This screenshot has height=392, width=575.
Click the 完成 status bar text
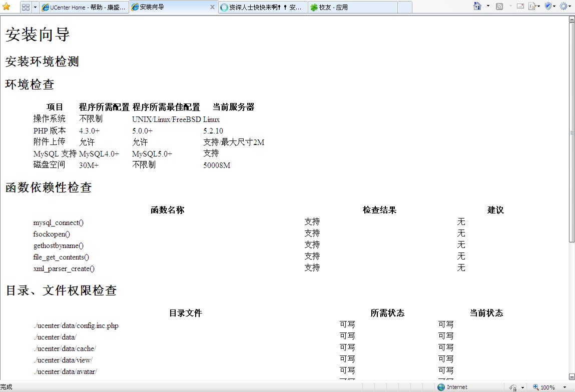[6, 387]
